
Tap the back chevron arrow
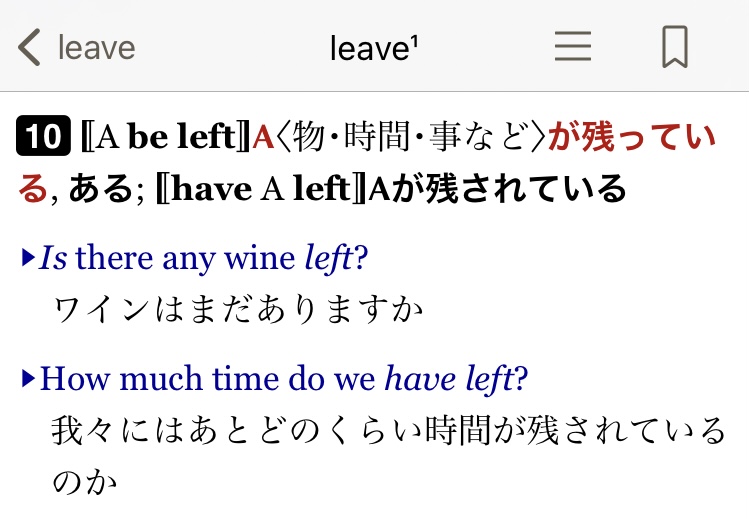[30, 47]
